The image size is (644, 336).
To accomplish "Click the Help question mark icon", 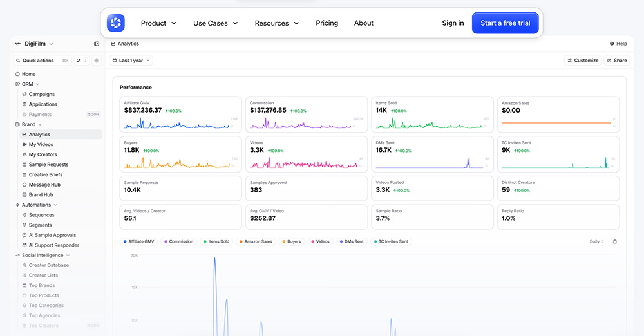I will coord(612,44).
